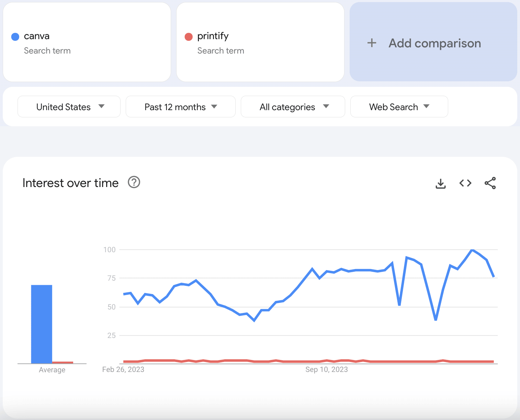Click the red printify color dot
This screenshot has width=520, height=420.
point(189,37)
